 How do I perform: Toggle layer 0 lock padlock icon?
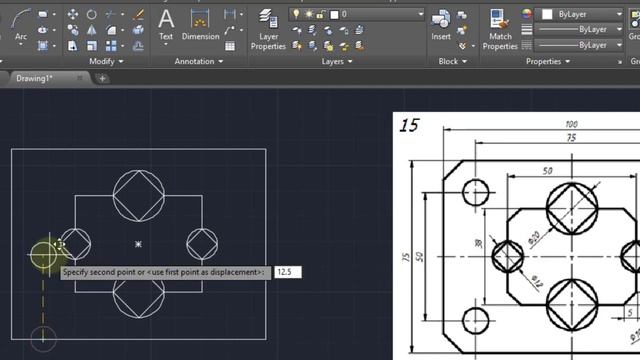click(321, 15)
